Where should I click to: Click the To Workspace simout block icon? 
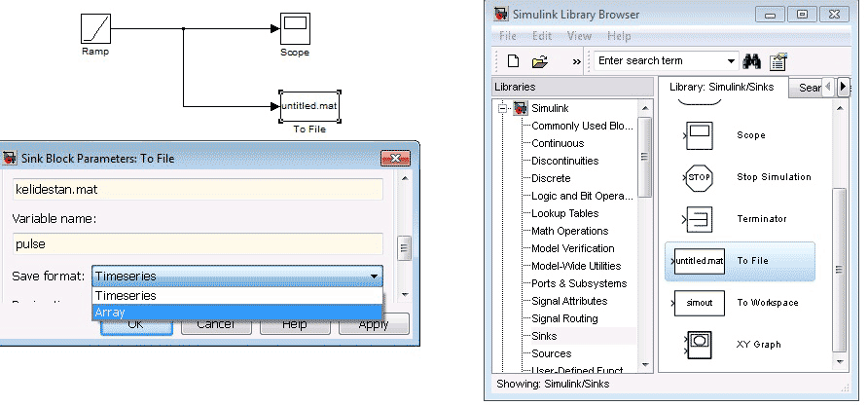[x=699, y=303]
